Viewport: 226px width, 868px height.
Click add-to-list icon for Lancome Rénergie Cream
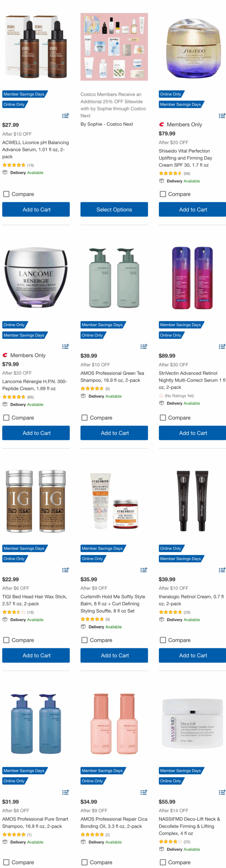(x=66, y=346)
